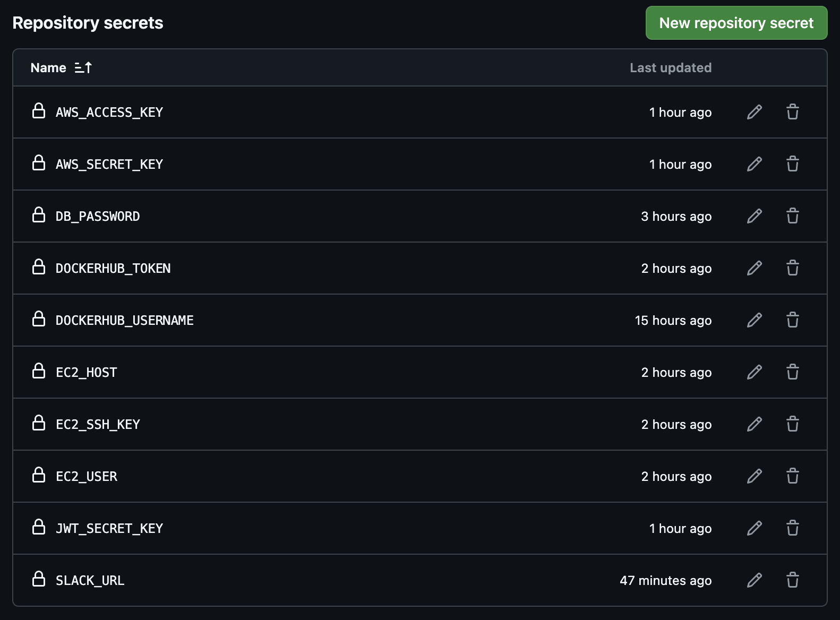The width and height of the screenshot is (840, 620).
Task: Edit the SLACK_URL secret
Action: click(755, 580)
